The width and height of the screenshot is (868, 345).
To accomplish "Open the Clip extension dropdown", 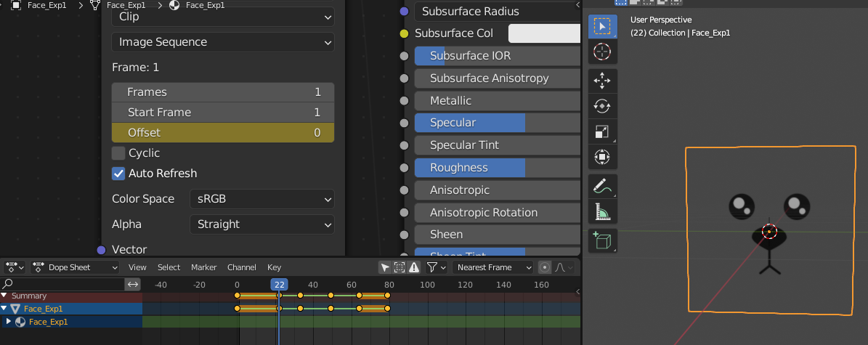I will pyautogui.click(x=223, y=17).
